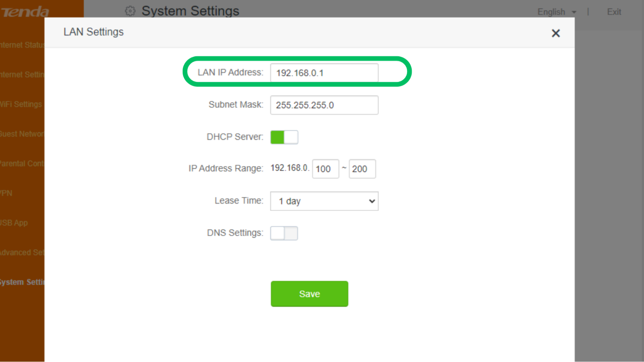The image size is (644, 362).
Task: Click WiFi Settings sidebar icon
Action: (x=21, y=104)
